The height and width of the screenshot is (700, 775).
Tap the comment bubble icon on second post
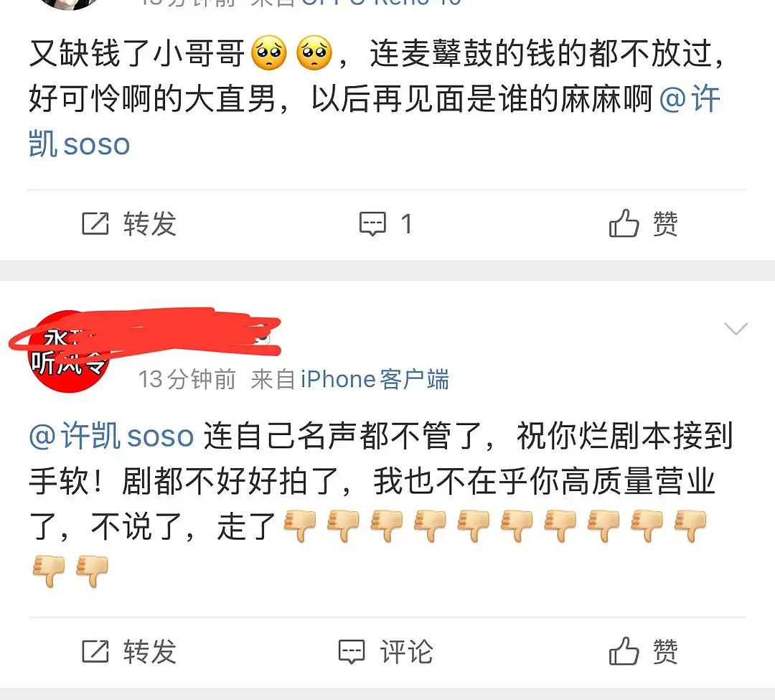tap(352, 652)
